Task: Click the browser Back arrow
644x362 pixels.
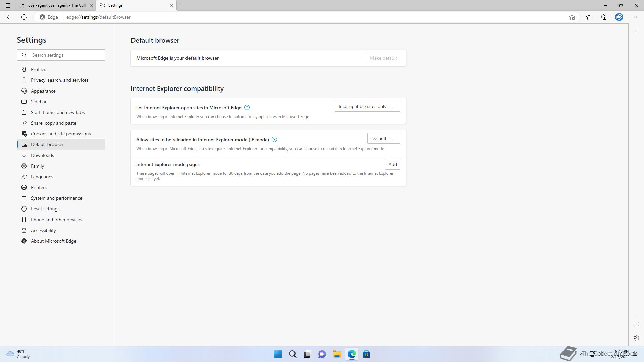Action: coord(9,17)
